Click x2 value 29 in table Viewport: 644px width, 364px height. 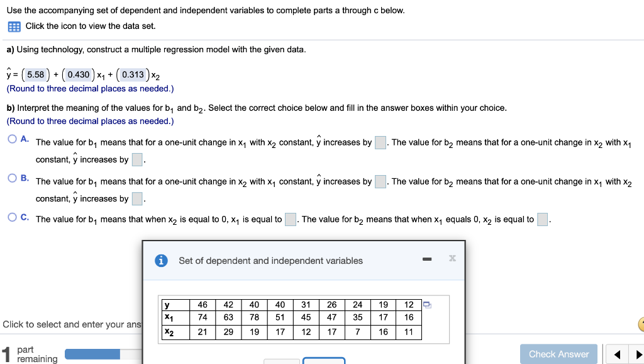228,333
